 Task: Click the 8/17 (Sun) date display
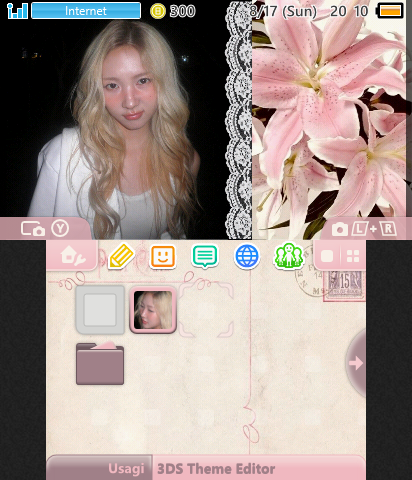coord(283,11)
